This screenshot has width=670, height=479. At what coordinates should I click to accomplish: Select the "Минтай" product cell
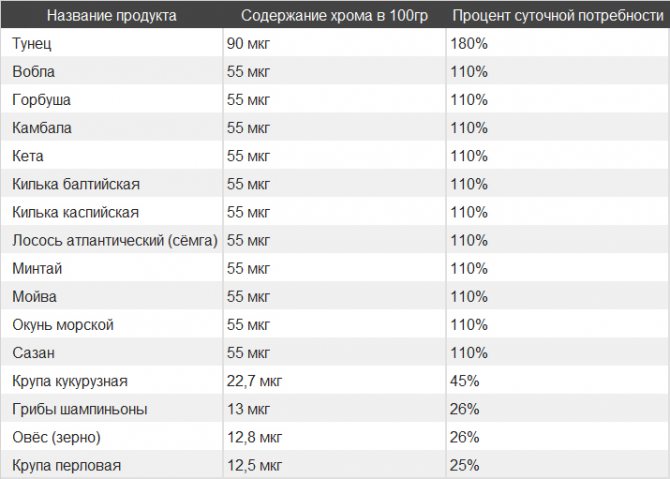tap(35, 269)
